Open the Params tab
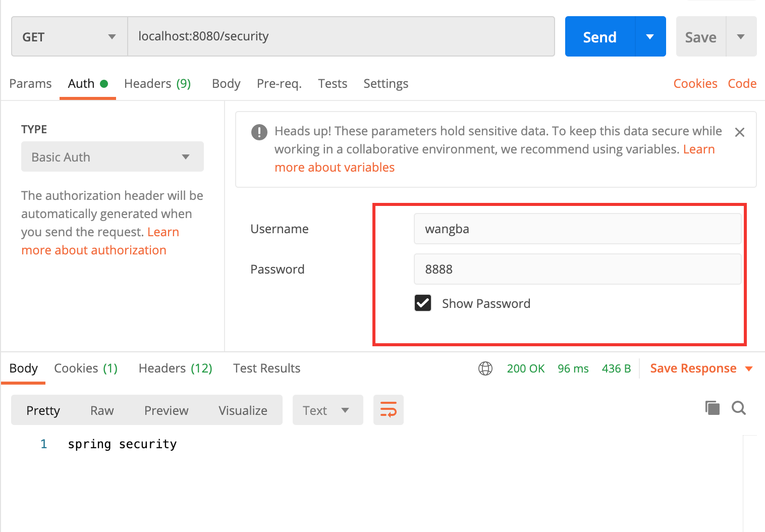This screenshot has width=765, height=532. 30,84
